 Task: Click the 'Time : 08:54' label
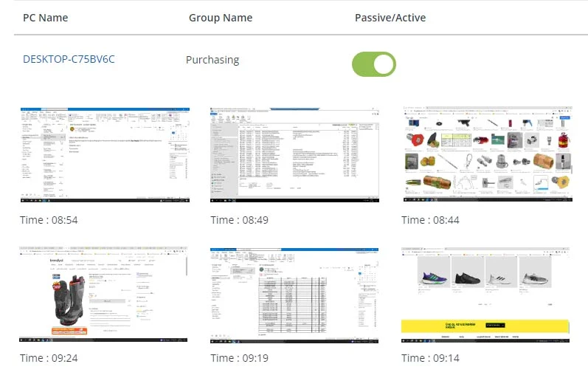coord(49,220)
